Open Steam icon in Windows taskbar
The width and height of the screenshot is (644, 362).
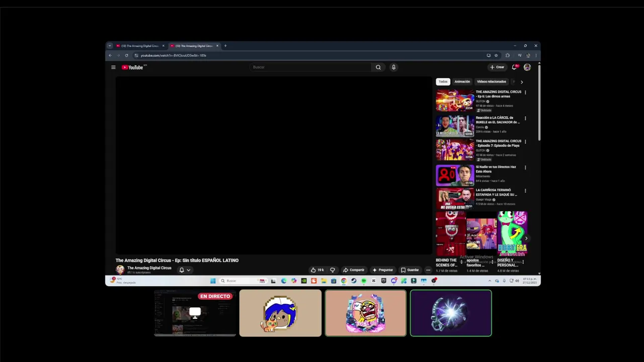(354, 281)
